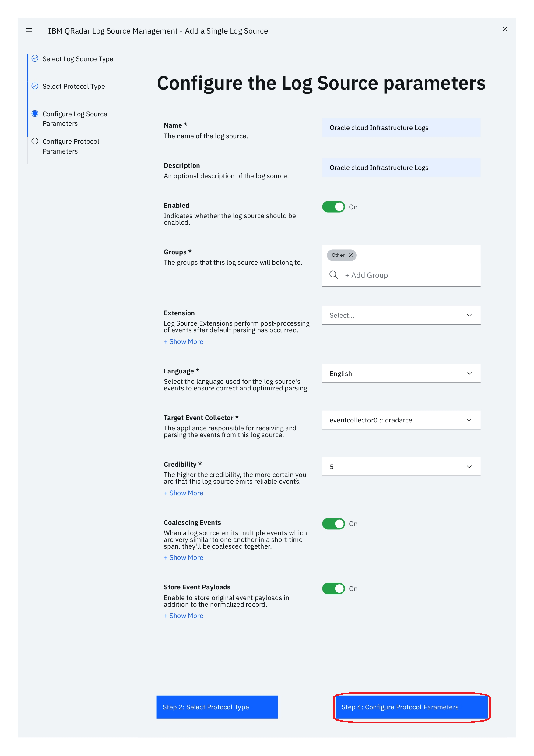Expand the Language dropdown
534x756 pixels.
[x=401, y=373]
